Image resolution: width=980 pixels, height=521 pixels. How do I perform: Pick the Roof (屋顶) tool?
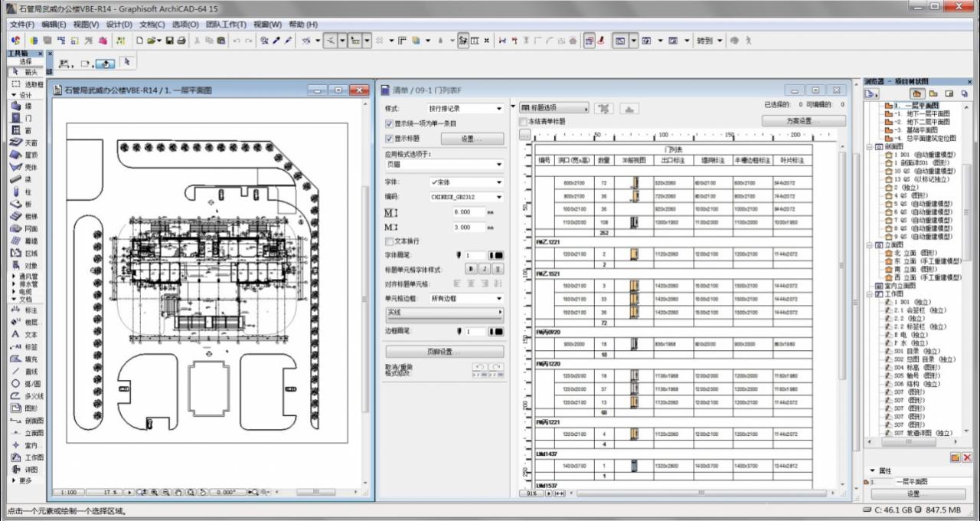tap(23, 155)
